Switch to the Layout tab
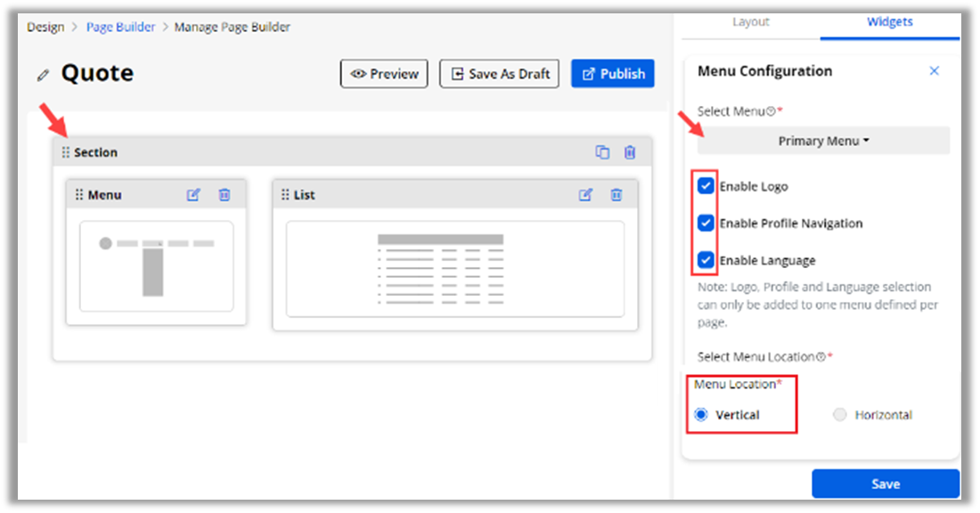Image resolution: width=980 pixels, height=513 pixels. pos(750,22)
